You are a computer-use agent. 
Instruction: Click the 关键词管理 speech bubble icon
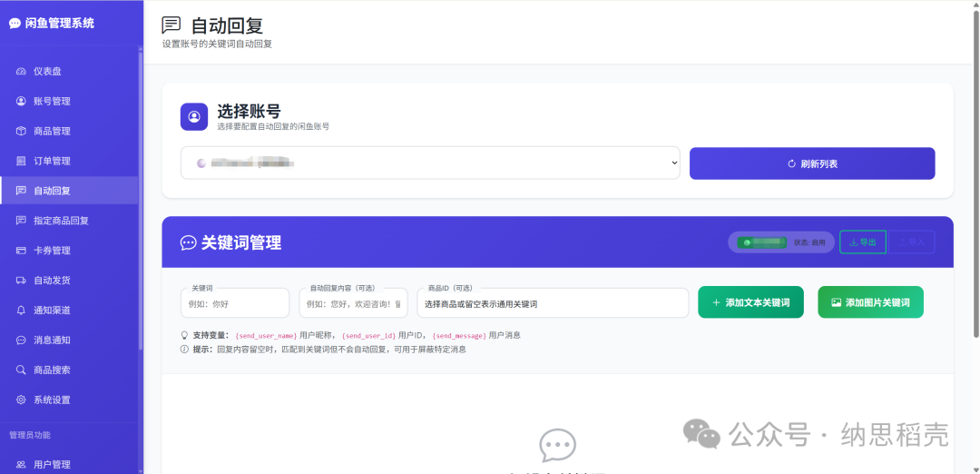pos(188,242)
